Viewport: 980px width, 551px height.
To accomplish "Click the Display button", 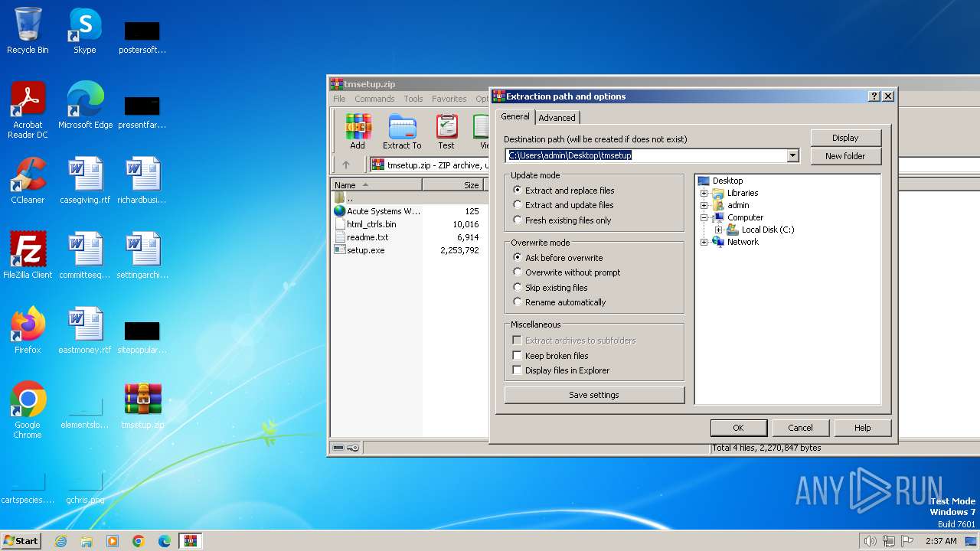I will click(845, 138).
